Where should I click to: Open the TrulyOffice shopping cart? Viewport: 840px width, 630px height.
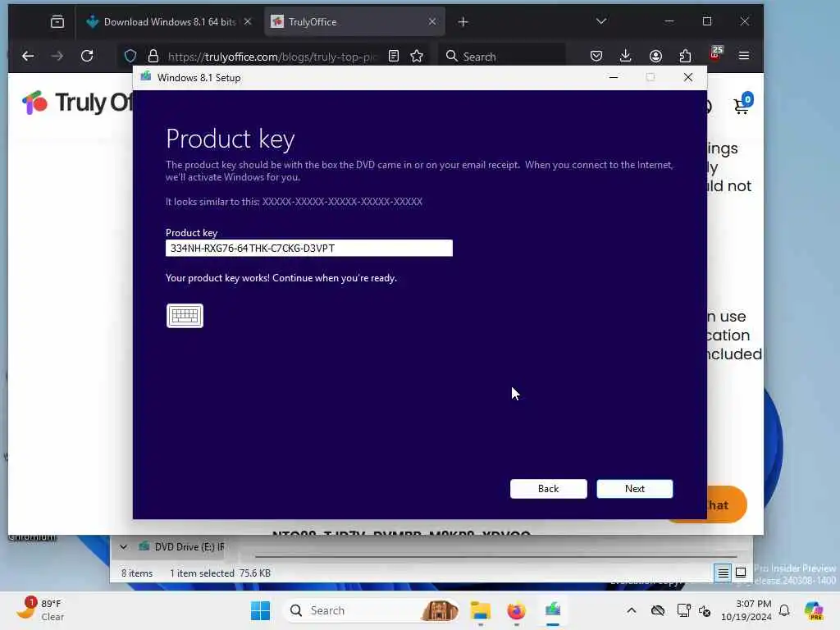[742, 104]
